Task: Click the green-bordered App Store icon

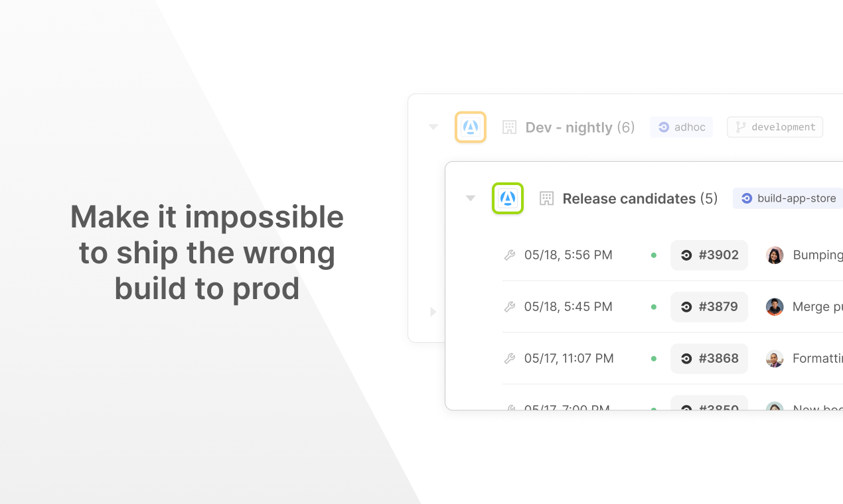Action: click(x=508, y=198)
